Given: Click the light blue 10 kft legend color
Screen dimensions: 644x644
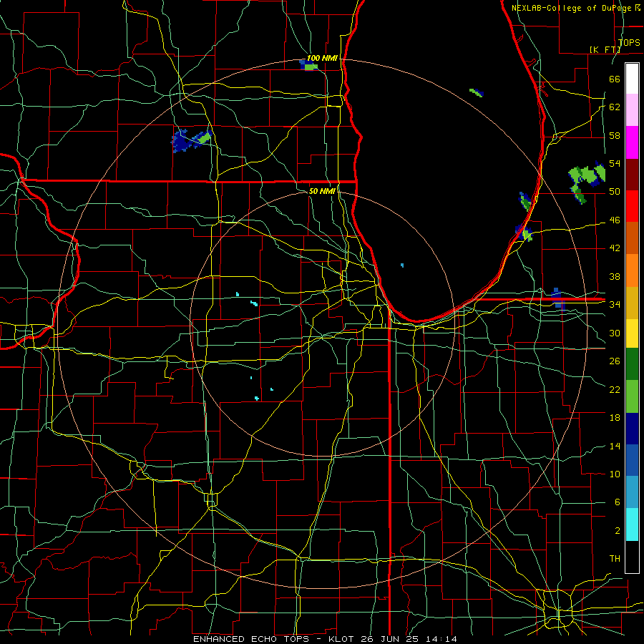Looking at the screenshot, I should [632, 492].
